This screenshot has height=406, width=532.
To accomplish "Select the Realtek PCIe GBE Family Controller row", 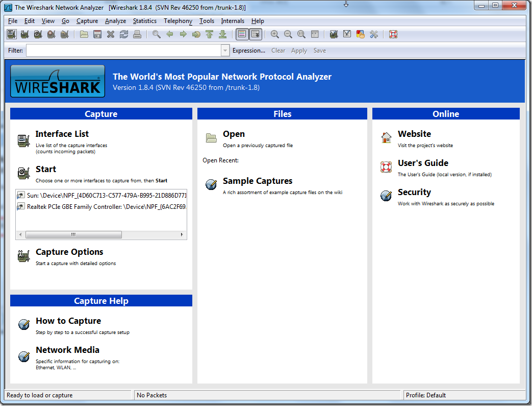I will [x=101, y=206].
